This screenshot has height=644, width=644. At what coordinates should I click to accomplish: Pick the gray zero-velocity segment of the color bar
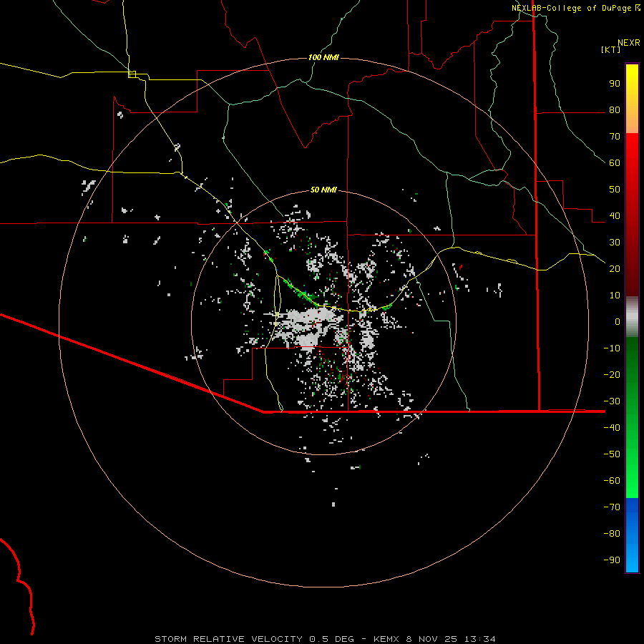(x=632, y=317)
